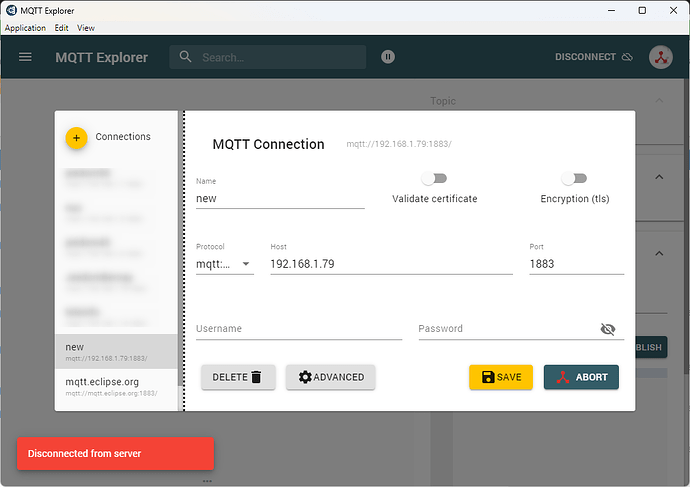The image size is (690, 487).
Task: Click the gear icon on Advanced button
Action: click(x=305, y=377)
